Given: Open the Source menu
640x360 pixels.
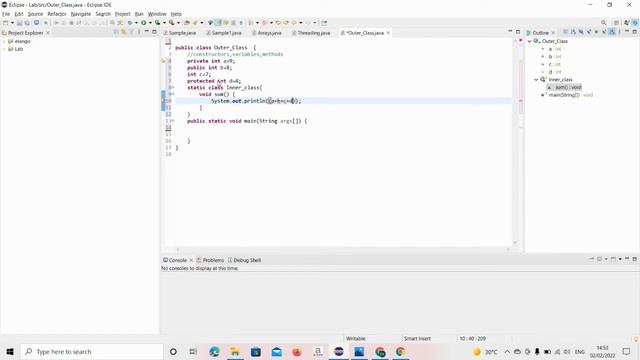Looking at the screenshot, I should click(35, 14).
